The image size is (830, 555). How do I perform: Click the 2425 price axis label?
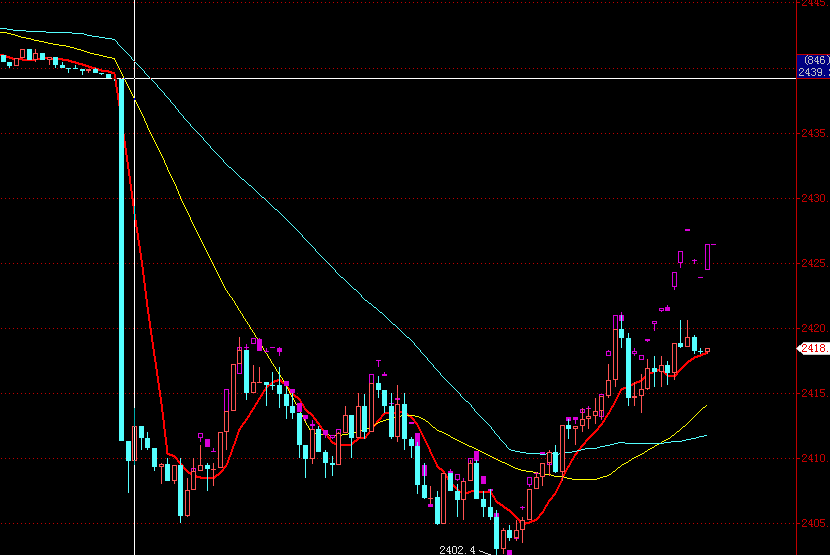click(813, 263)
